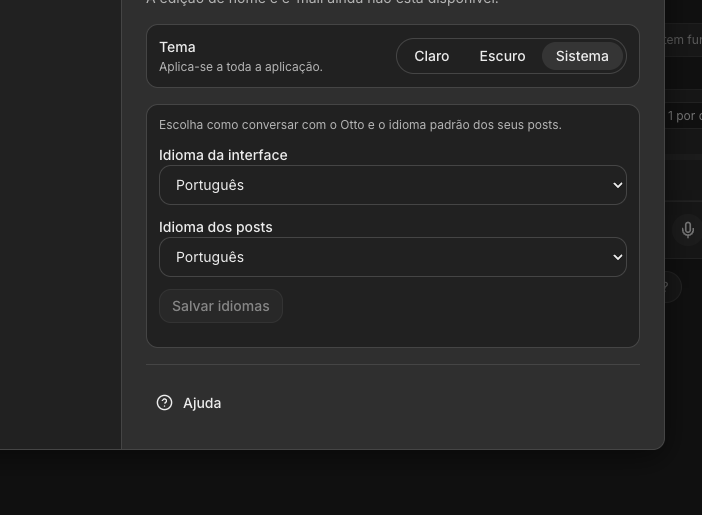Open the Idioma da interface dropdown

(393, 185)
